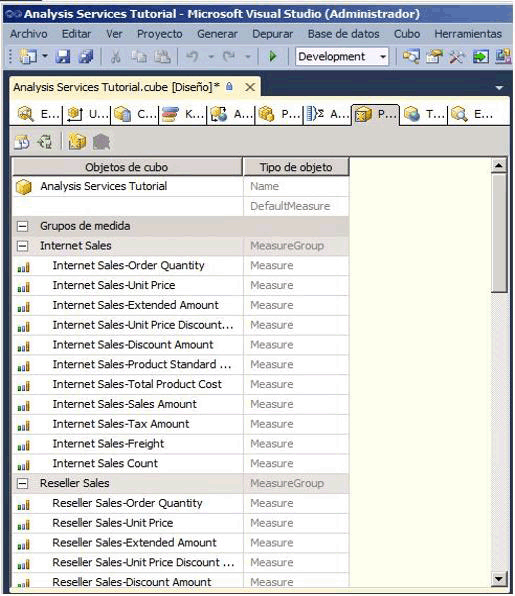Viewport: 515px width, 596px height.
Task: Click the Undo arrow icon
Action: (x=192, y=57)
